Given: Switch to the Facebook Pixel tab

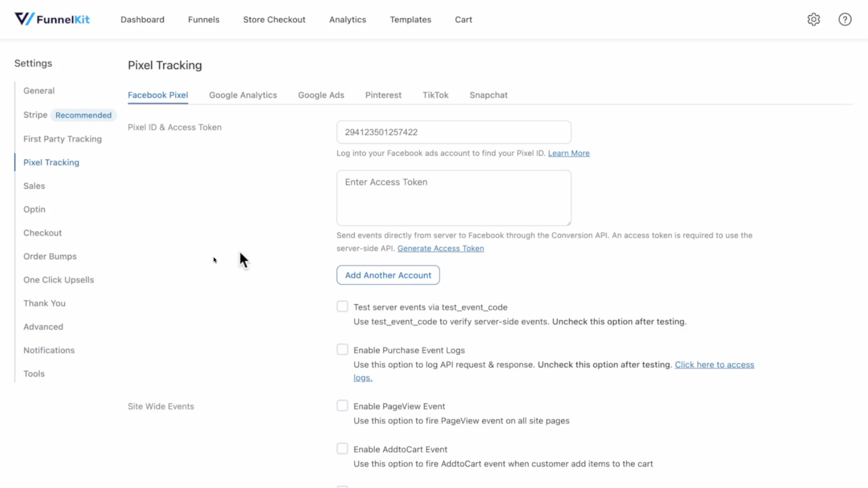Looking at the screenshot, I should [x=158, y=95].
